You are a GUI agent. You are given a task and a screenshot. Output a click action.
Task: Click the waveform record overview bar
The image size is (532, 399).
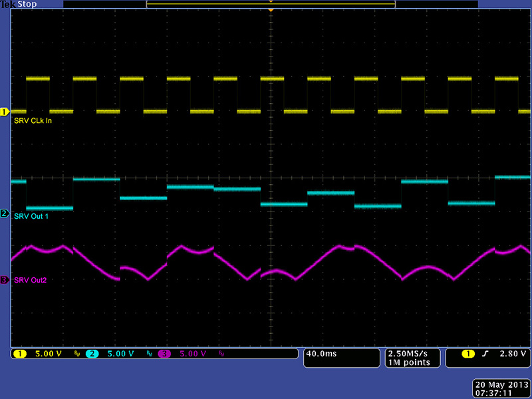click(271, 4)
